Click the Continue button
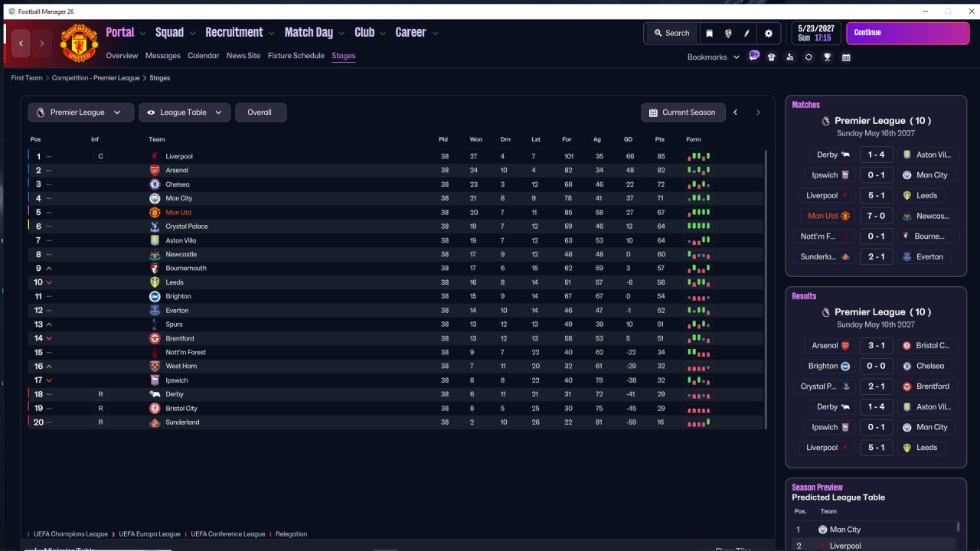 (908, 33)
